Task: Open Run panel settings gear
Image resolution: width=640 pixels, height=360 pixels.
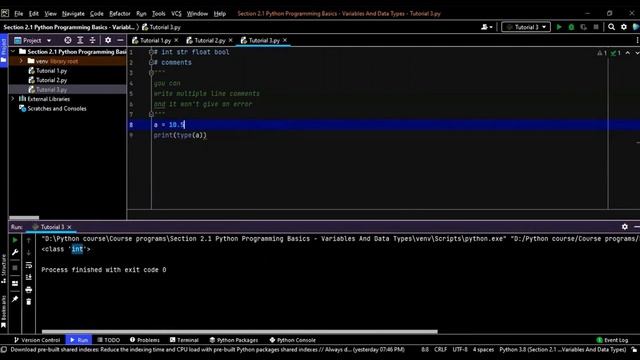Action: click(x=625, y=227)
